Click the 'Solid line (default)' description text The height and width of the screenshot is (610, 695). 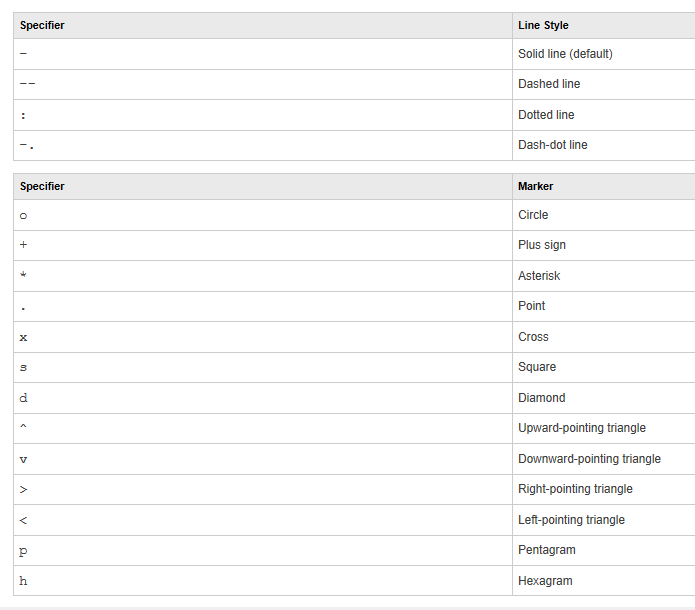(x=565, y=54)
